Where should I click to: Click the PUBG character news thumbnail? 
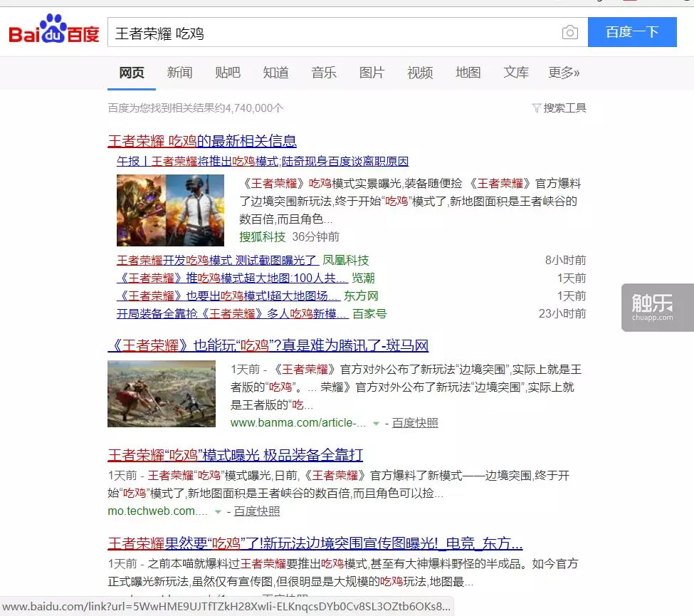point(170,210)
